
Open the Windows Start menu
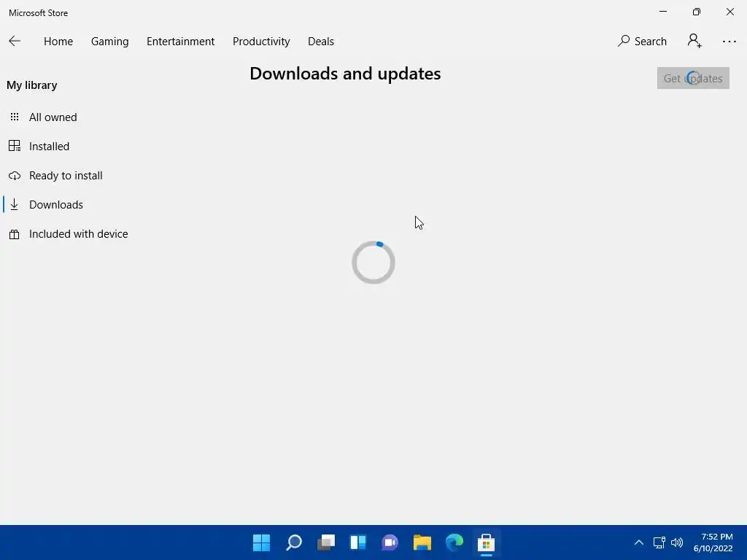(x=262, y=542)
